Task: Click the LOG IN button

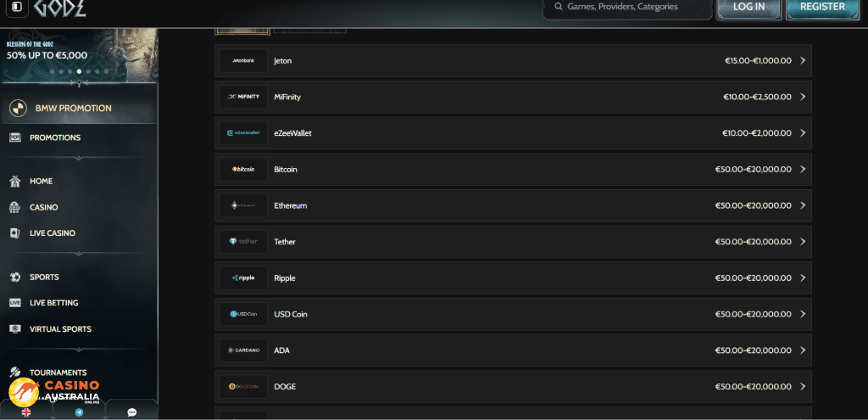Action: click(749, 8)
